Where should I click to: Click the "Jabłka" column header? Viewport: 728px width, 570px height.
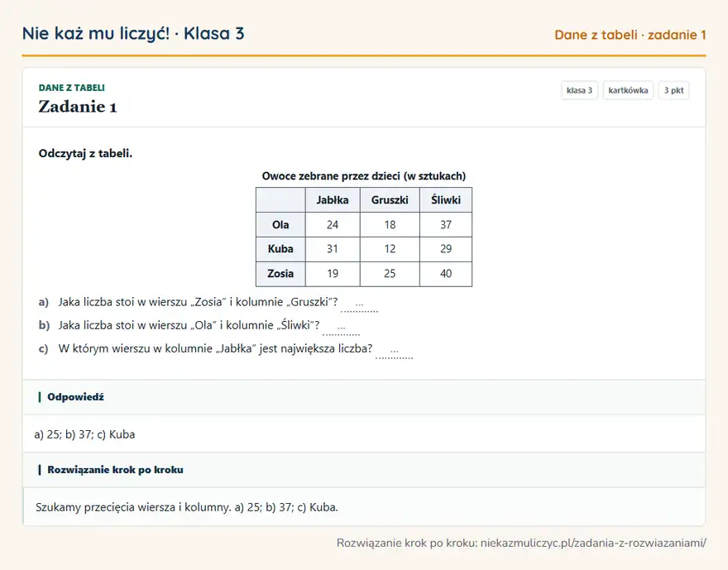coord(333,200)
